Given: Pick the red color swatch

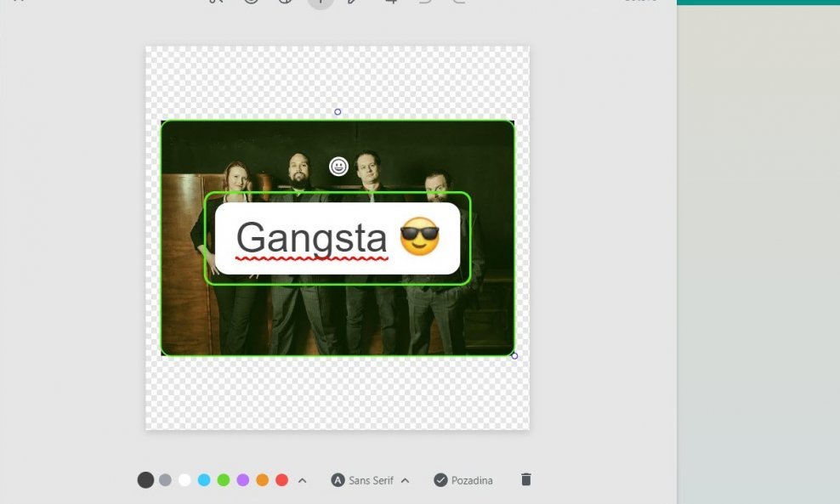Looking at the screenshot, I should pyautogui.click(x=281, y=480).
